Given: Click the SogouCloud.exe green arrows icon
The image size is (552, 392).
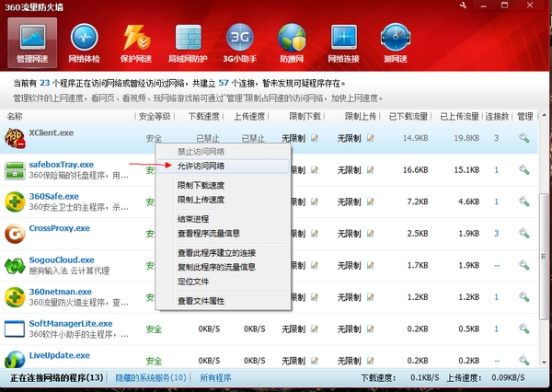Looking at the screenshot, I should coord(15,266).
